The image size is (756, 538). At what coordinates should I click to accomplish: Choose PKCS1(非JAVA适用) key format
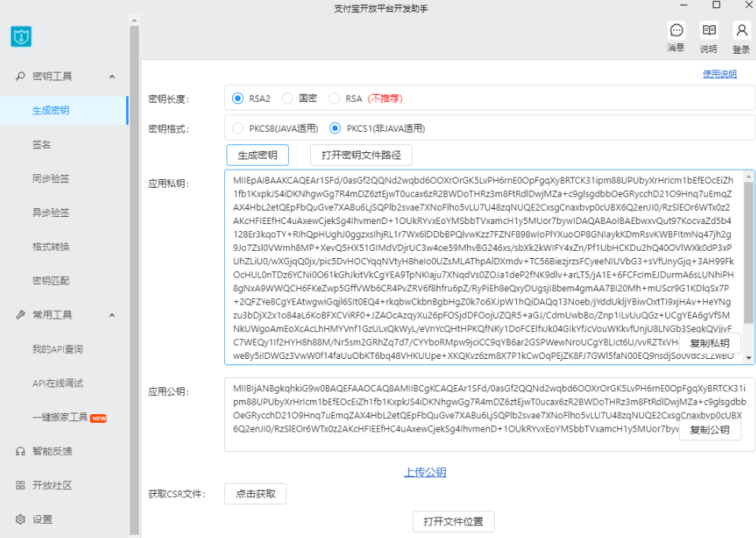(335, 129)
